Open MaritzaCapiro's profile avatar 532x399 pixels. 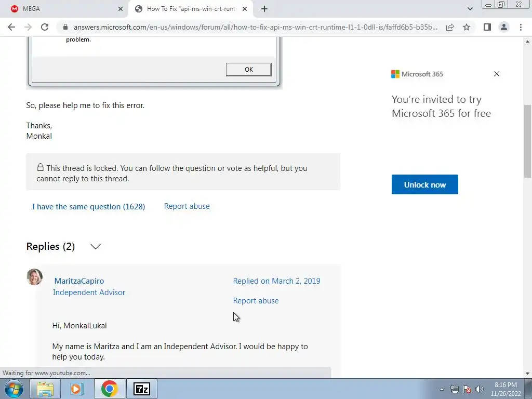click(35, 277)
